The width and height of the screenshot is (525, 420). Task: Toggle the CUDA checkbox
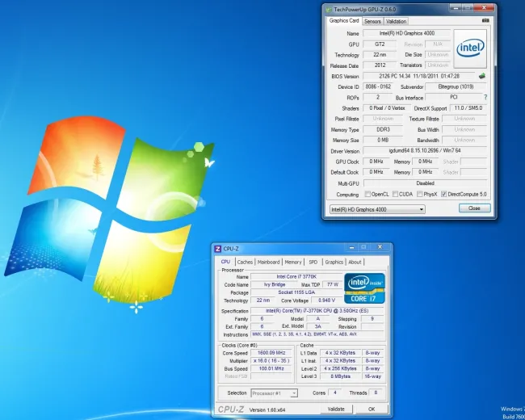395,194
